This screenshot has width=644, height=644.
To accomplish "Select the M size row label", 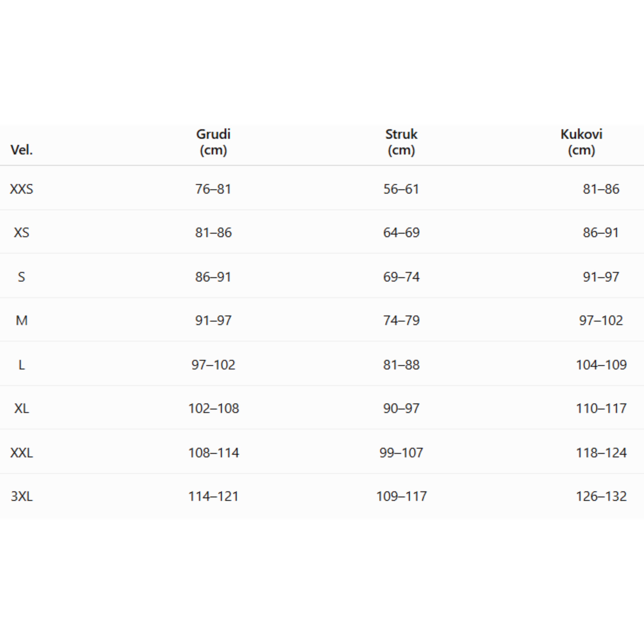I will [22, 320].
